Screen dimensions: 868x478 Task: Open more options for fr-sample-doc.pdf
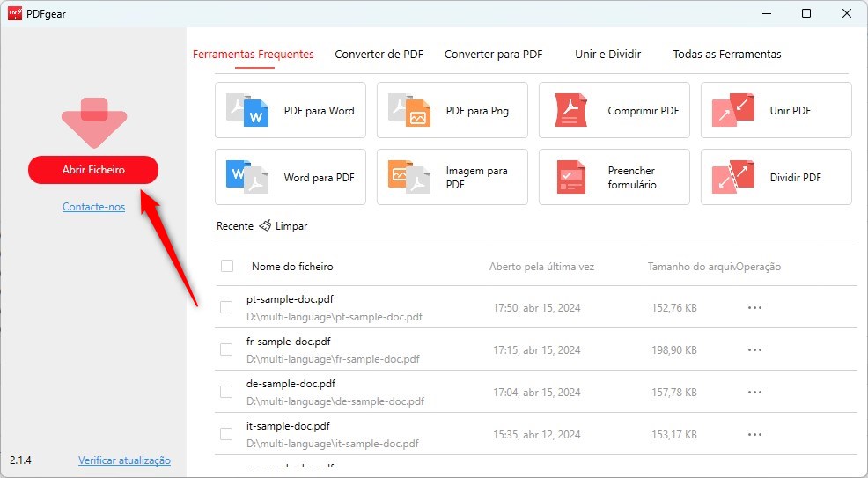coord(754,349)
